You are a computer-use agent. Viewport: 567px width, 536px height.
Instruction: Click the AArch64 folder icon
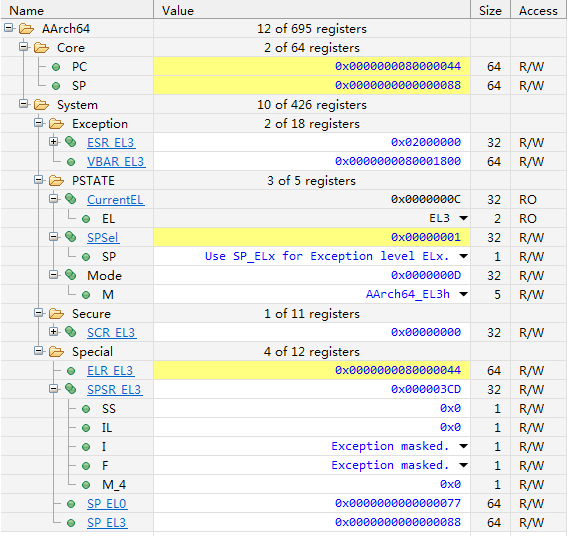pyautogui.click(x=26, y=29)
